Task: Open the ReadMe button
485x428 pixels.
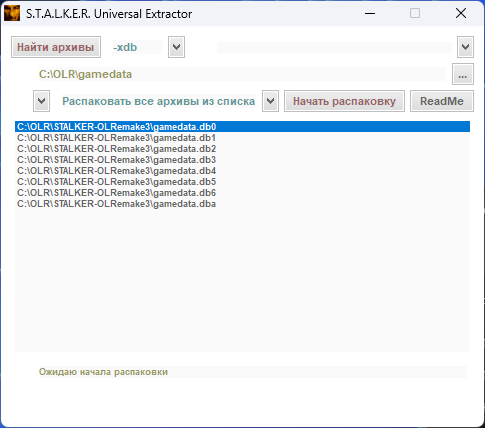Action: 442,101
